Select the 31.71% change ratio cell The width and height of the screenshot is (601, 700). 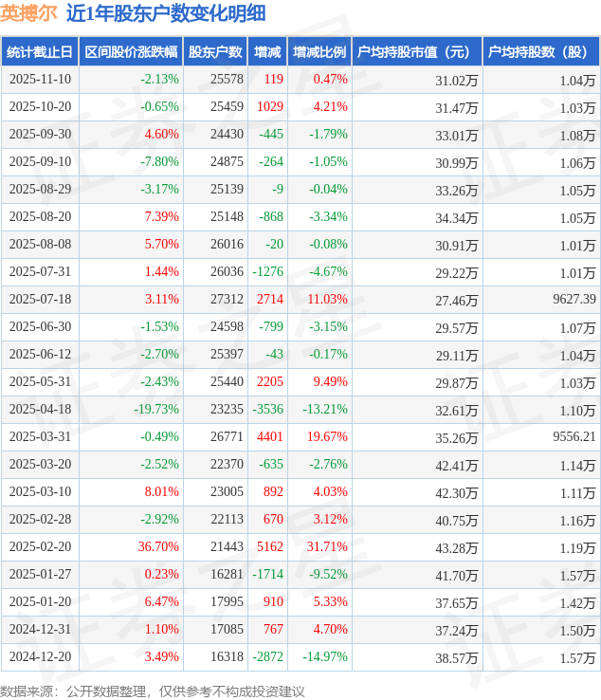click(x=328, y=547)
